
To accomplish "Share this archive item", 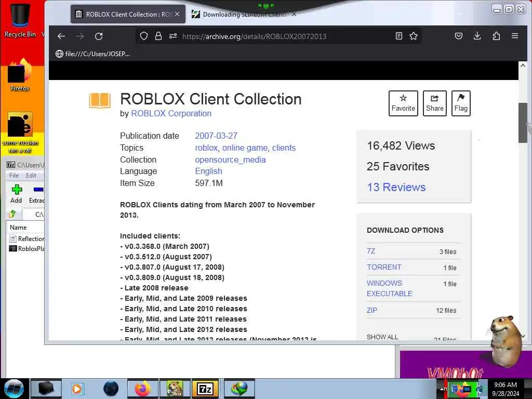I will [x=435, y=103].
